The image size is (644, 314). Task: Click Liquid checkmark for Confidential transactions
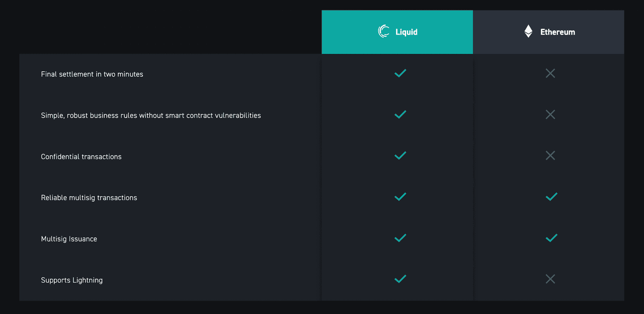(400, 155)
